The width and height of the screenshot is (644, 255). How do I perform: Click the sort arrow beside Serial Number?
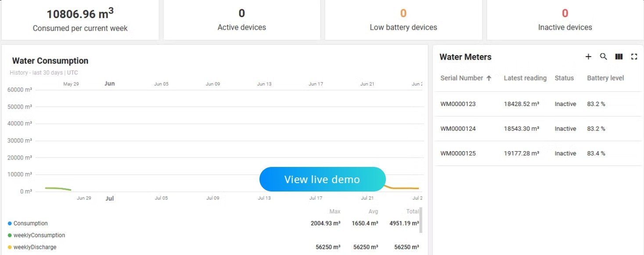489,78
